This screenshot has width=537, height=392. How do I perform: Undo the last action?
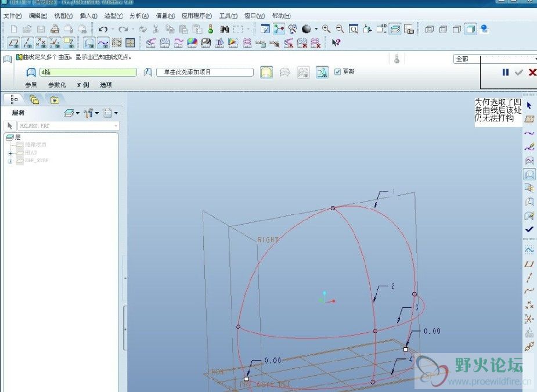point(103,30)
